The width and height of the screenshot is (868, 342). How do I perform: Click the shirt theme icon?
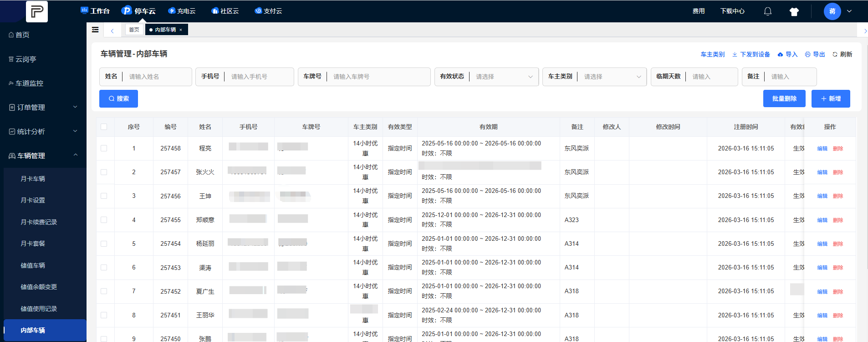click(794, 12)
